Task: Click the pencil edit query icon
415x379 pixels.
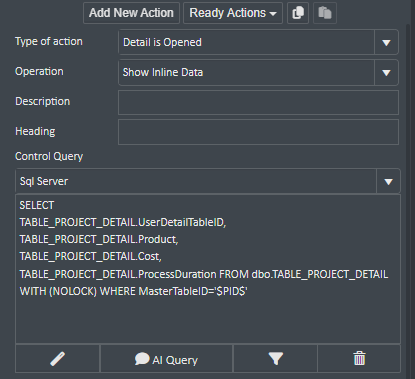Action: click(57, 359)
